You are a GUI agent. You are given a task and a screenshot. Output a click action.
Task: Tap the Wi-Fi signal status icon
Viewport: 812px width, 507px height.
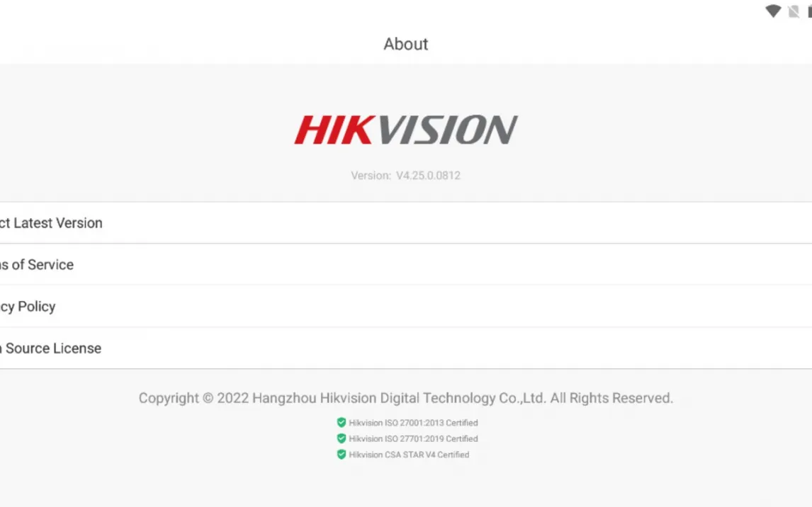(773, 11)
